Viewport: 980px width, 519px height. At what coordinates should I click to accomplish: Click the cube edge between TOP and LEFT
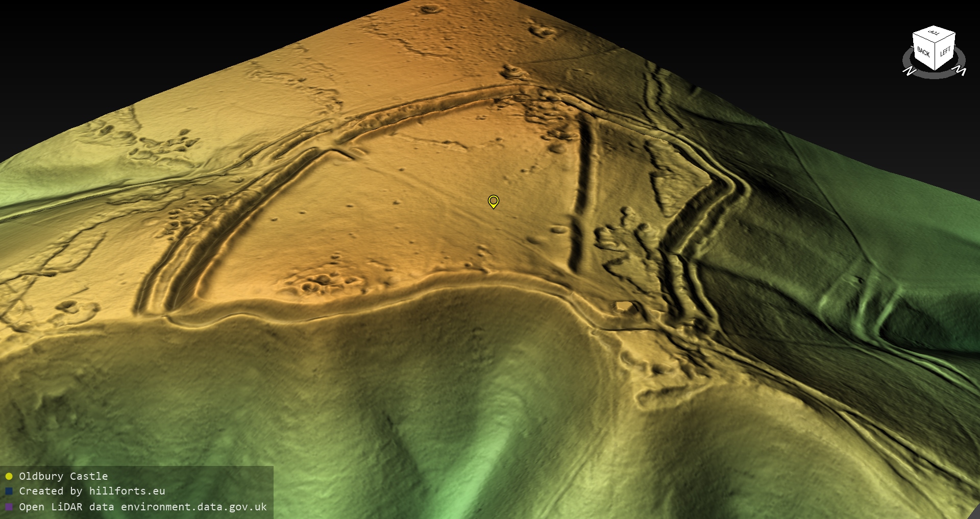coord(945,38)
